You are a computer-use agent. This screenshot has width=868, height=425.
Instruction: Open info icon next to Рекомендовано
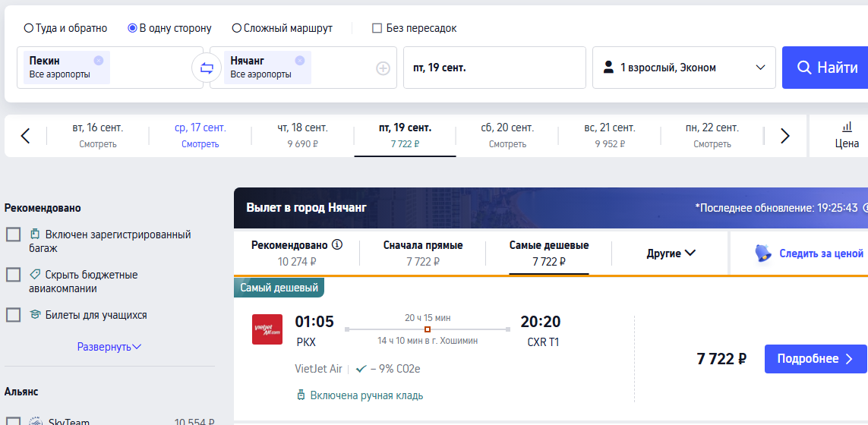point(337,244)
